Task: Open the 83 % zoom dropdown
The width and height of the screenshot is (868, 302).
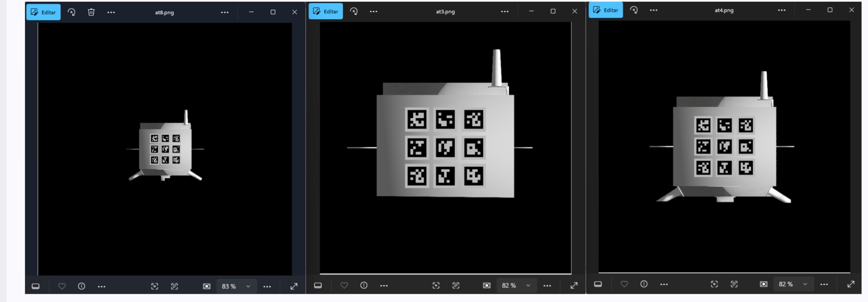Action: 248,286
